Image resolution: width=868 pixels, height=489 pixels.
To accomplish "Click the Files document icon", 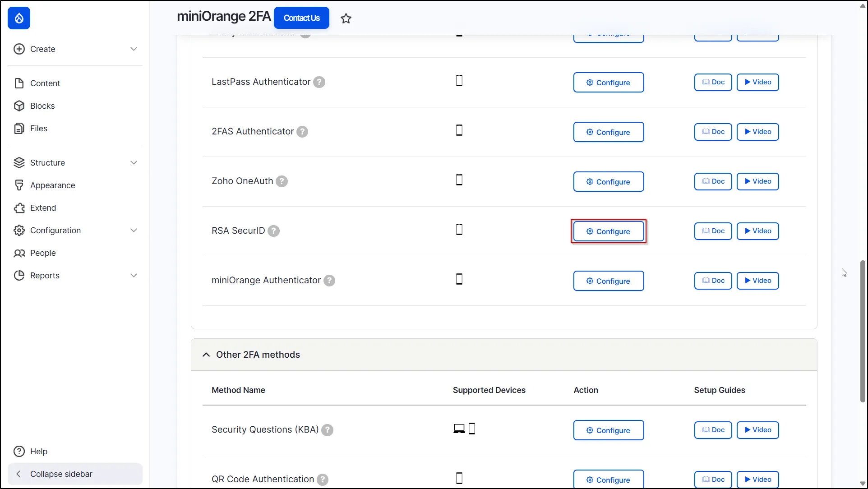I will (19, 128).
